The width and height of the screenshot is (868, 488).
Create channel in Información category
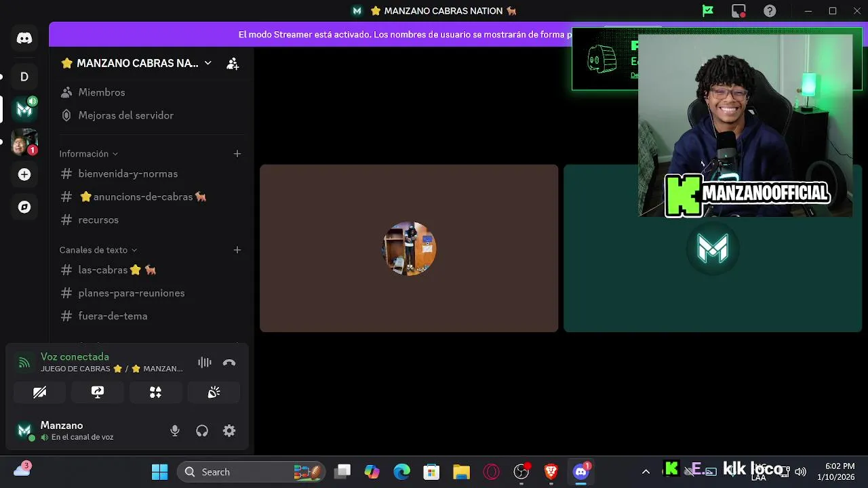[x=237, y=154]
